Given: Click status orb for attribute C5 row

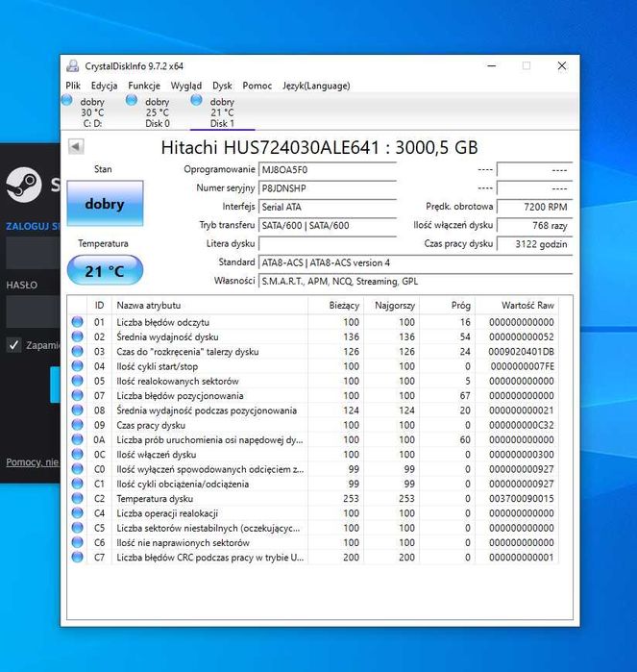Looking at the screenshot, I should click(78, 528).
